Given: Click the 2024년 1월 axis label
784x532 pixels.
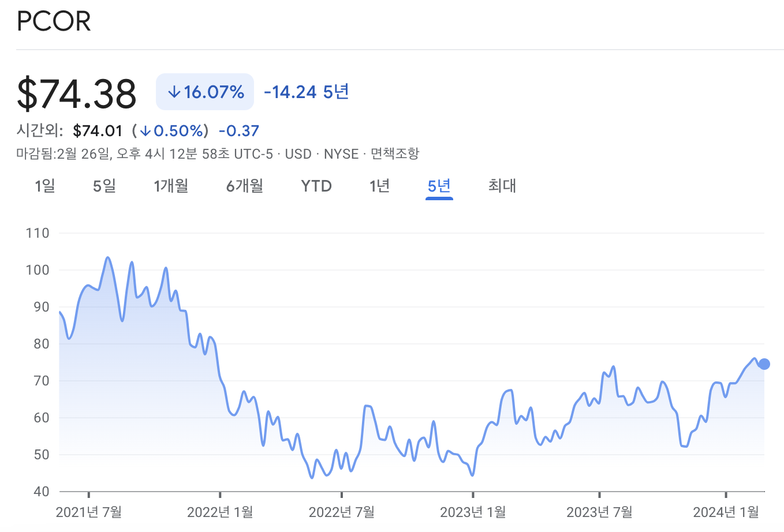Looking at the screenshot, I should click(x=726, y=512).
